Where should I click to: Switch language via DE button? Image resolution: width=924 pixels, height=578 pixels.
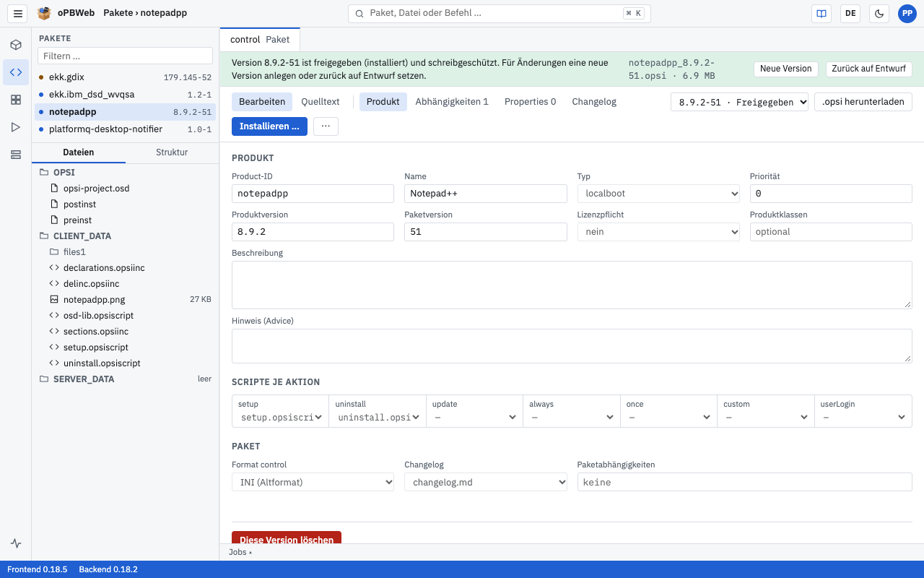tap(850, 13)
